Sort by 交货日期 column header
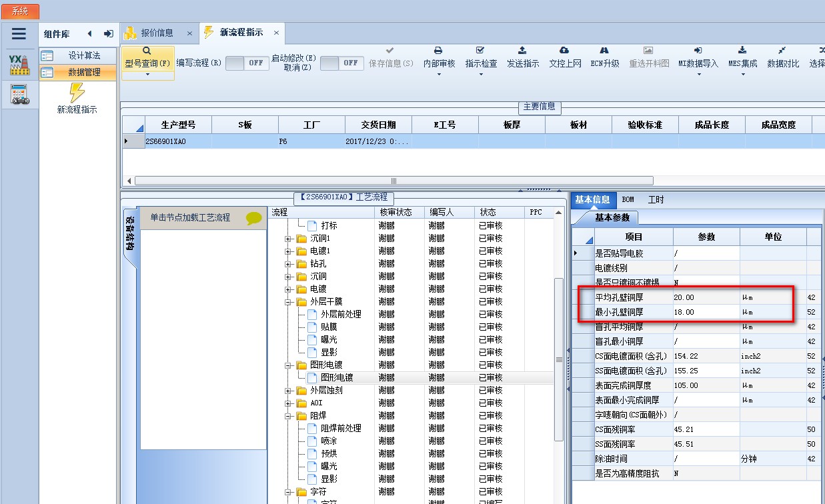The image size is (825, 504). point(378,125)
